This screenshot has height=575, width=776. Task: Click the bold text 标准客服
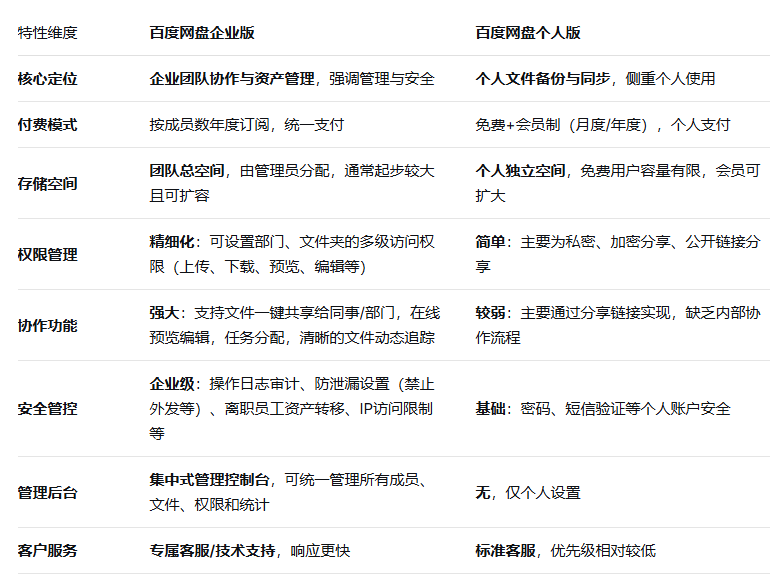point(505,551)
